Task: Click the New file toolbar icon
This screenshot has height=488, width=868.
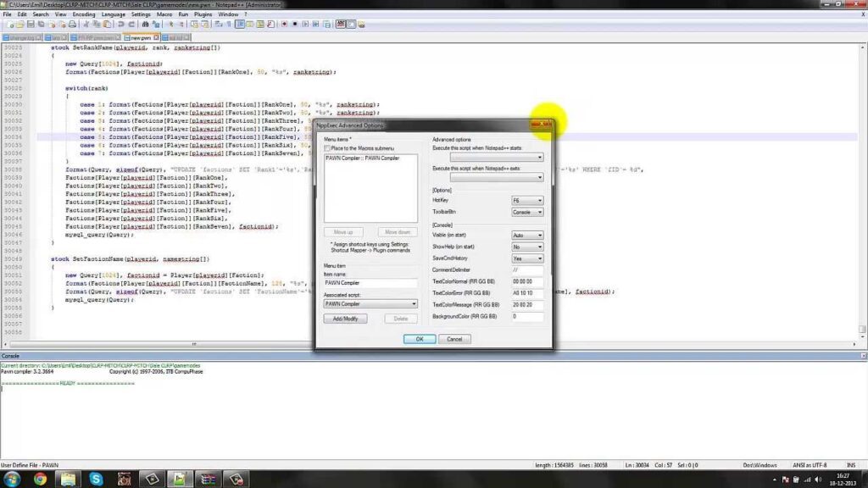Action: point(10,25)
